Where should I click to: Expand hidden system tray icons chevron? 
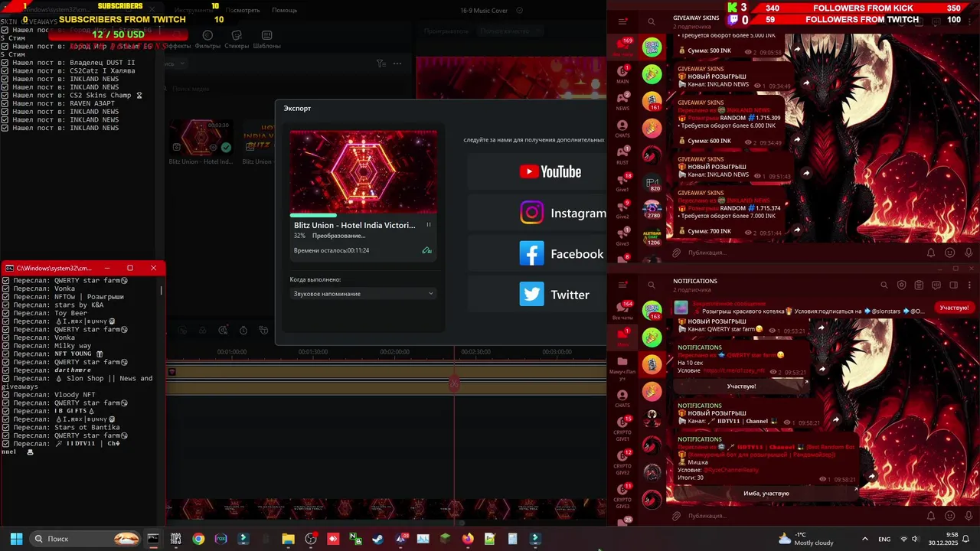click(865, 539)
